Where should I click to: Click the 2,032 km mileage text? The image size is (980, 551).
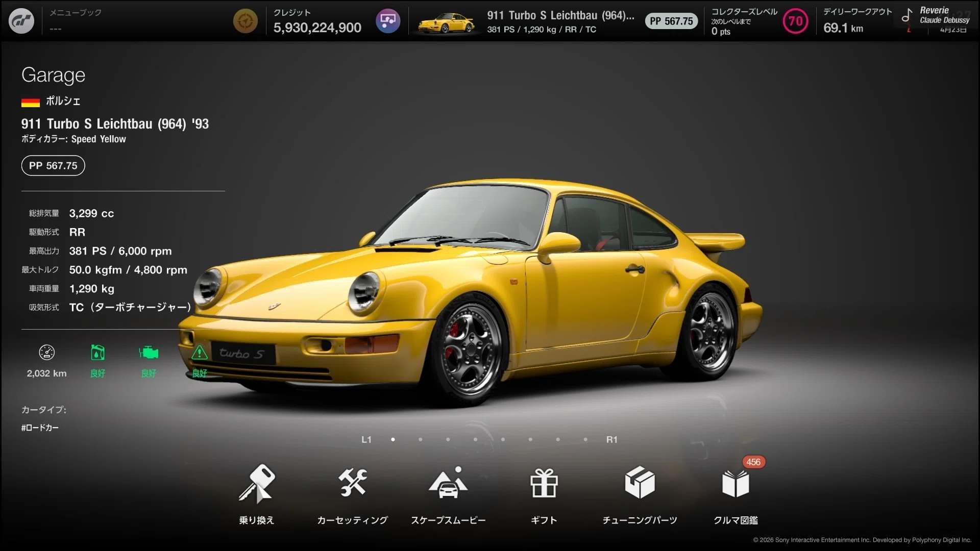pos(46,373)
